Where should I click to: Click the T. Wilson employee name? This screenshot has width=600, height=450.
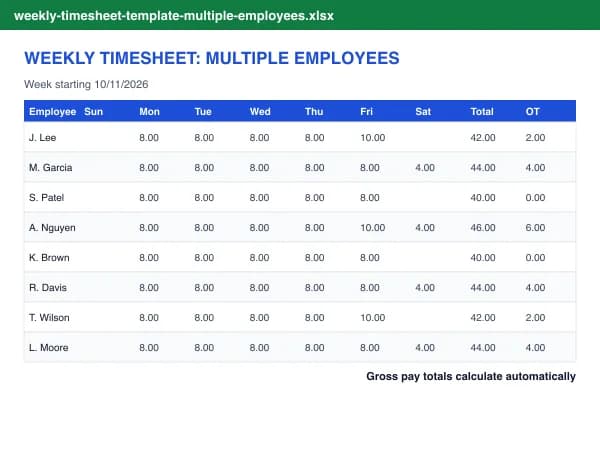click(x=49, y=318)
